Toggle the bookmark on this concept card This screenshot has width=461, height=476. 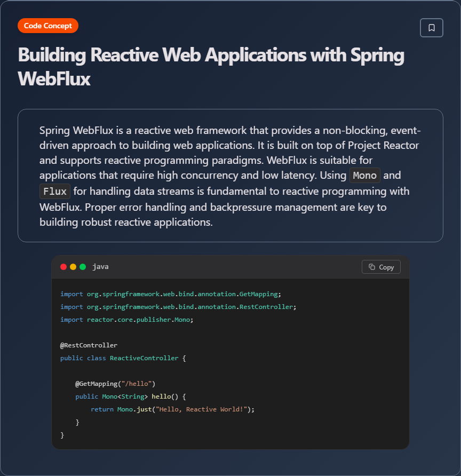click(431, 27)
